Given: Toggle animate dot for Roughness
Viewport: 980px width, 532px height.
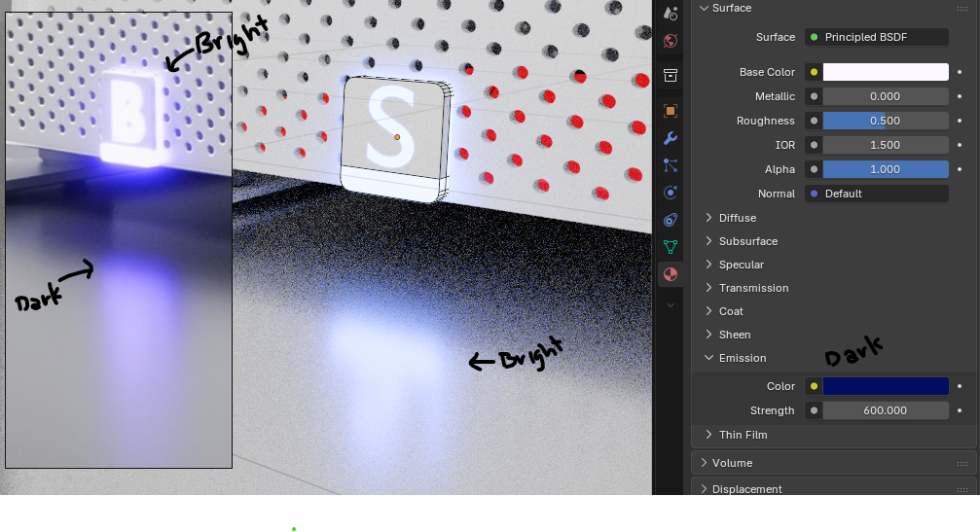Looking at the screenshot, I should coord(960,121).
